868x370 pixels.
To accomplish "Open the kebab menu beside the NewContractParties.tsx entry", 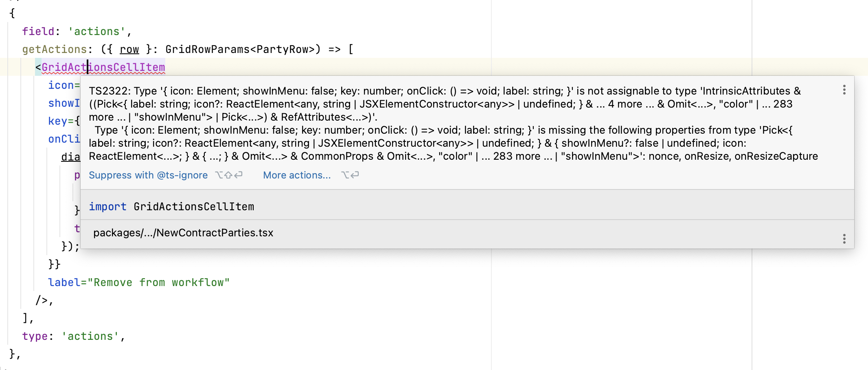I will tap(845, 238).
